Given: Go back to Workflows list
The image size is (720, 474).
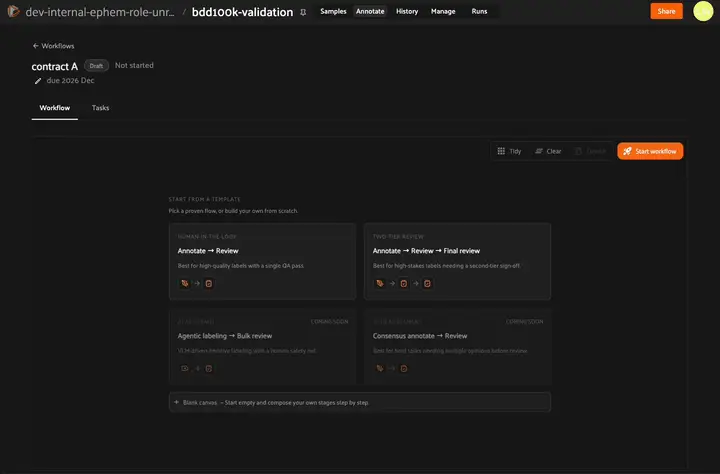Looking at the screenshot, I should coord(53,46).
